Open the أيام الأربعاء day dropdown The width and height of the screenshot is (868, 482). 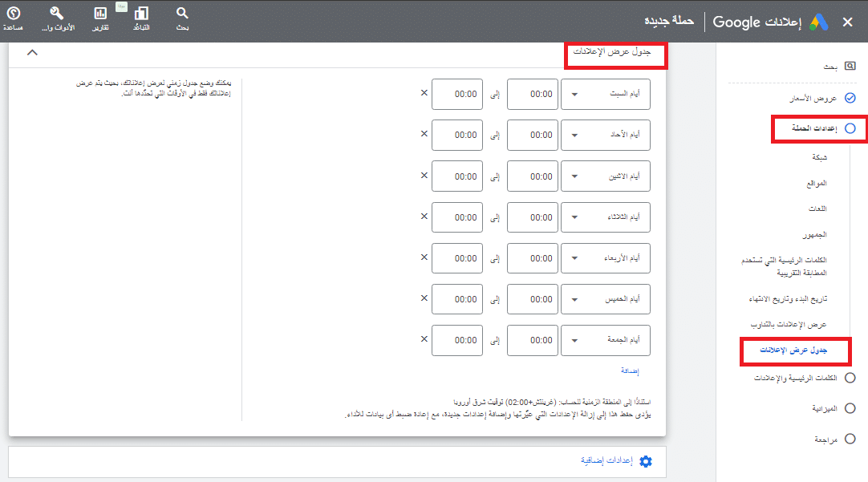606,258
